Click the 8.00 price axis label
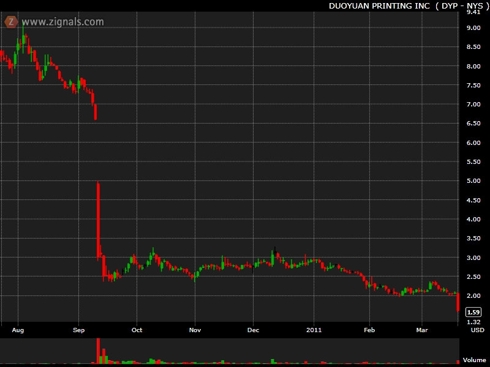 point(473,66)
